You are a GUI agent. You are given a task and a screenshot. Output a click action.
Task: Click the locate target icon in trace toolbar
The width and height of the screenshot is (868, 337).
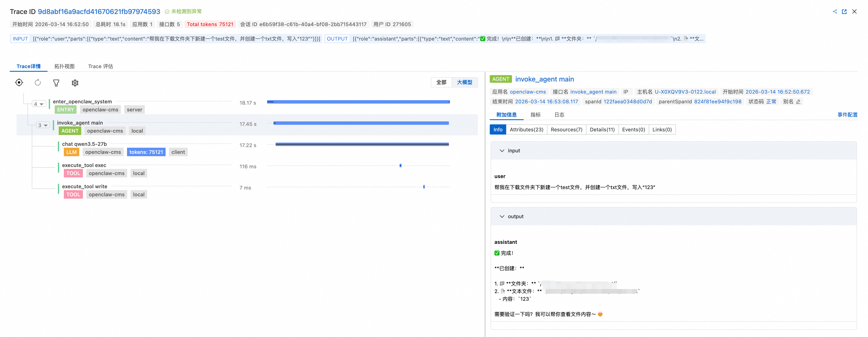coord(19,83)
